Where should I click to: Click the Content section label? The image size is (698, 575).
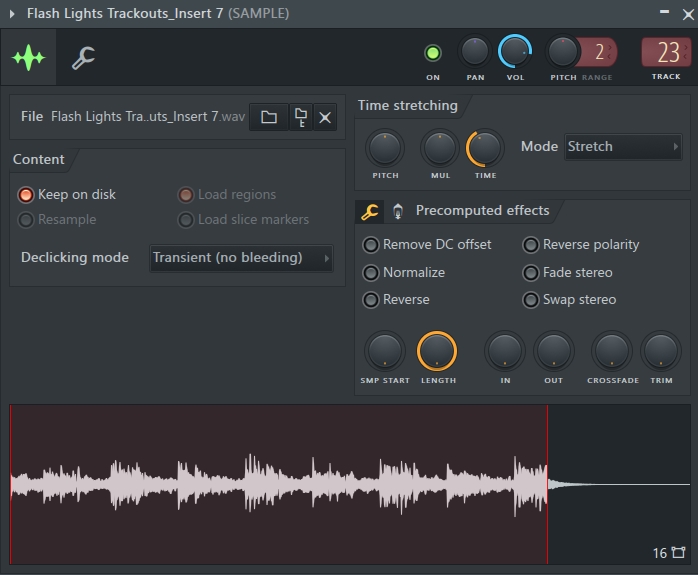click(38, 159)
